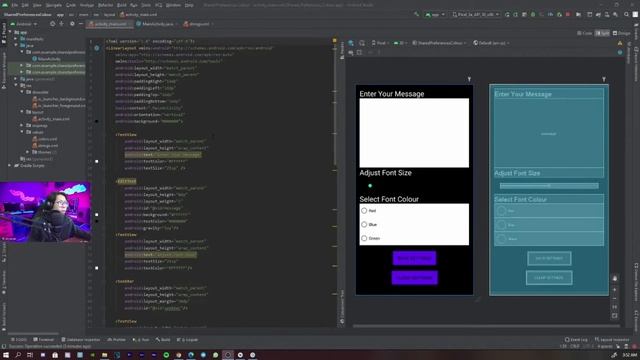Click the SeekBar thumb in preview
Image resolution: width=640 pixels, height=360 pixels.
coord(370,186)
